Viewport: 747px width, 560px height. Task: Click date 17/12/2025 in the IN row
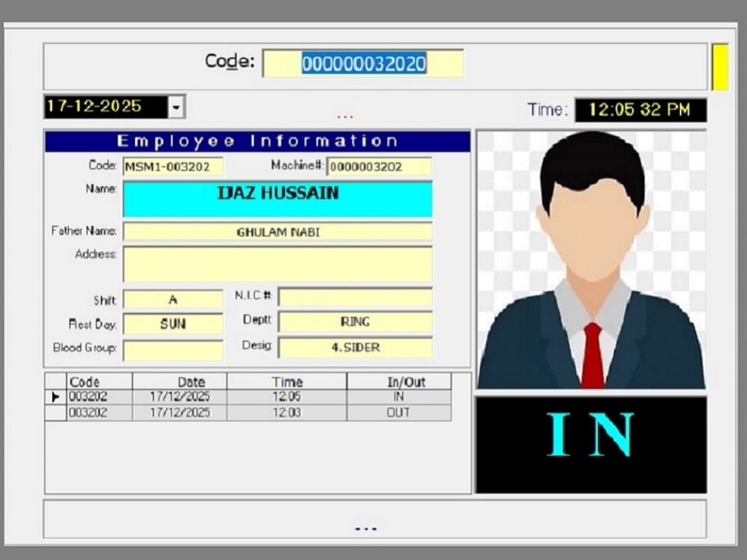pos(179,396)
